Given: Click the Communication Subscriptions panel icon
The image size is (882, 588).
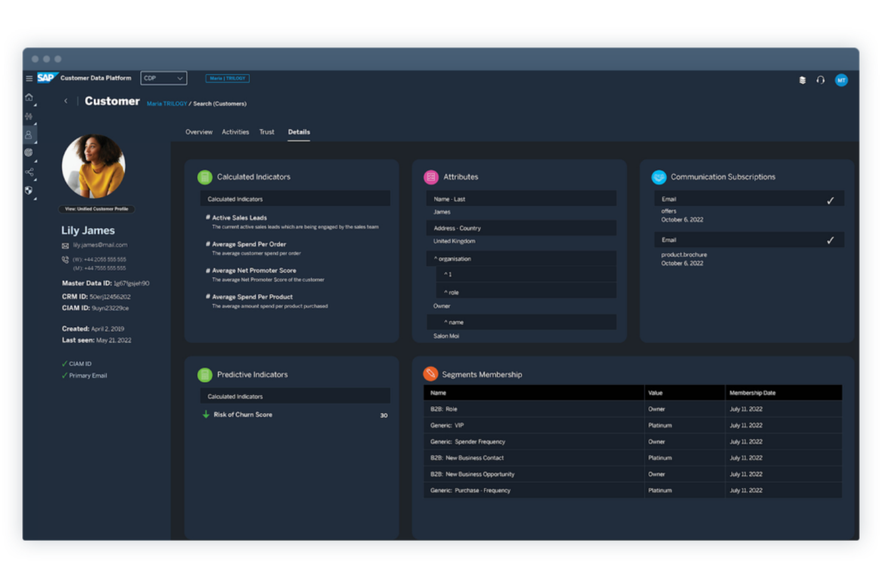Looking at the screenshot, I should 659,176.
